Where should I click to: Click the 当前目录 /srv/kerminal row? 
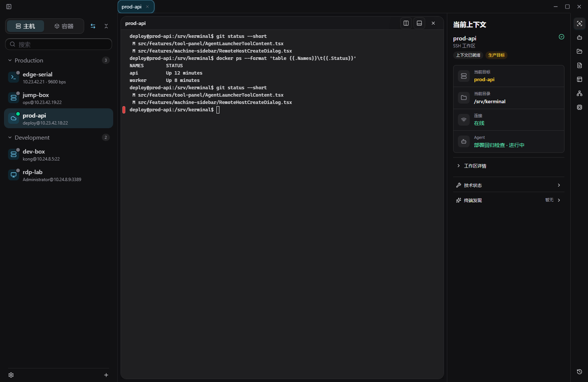coord(509,98)
